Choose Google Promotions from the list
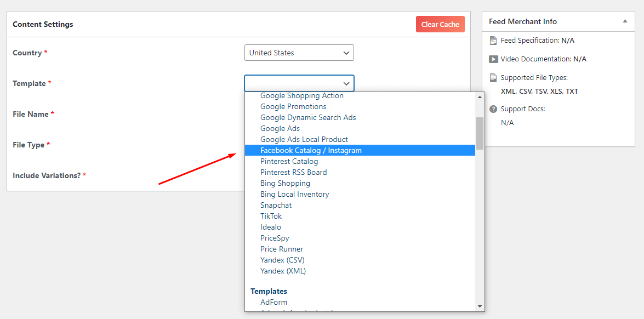The height and width of the screenshot is (319, 644). 293,106
